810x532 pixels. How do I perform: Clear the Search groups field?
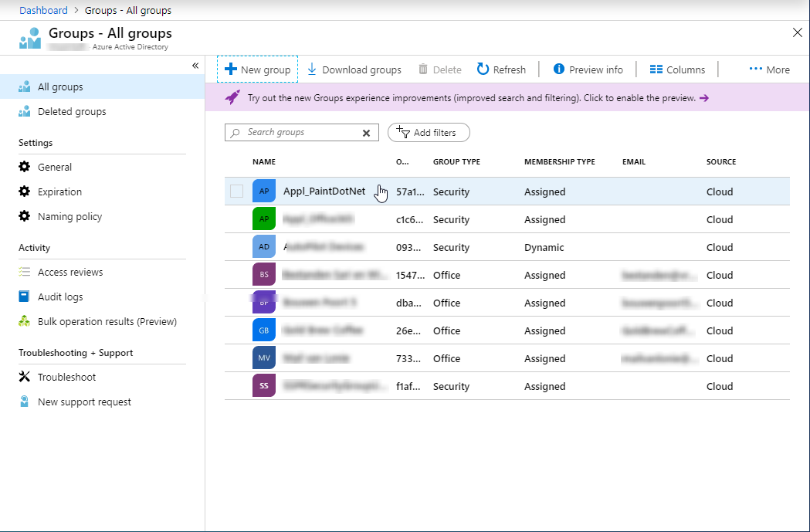(367, 133)
